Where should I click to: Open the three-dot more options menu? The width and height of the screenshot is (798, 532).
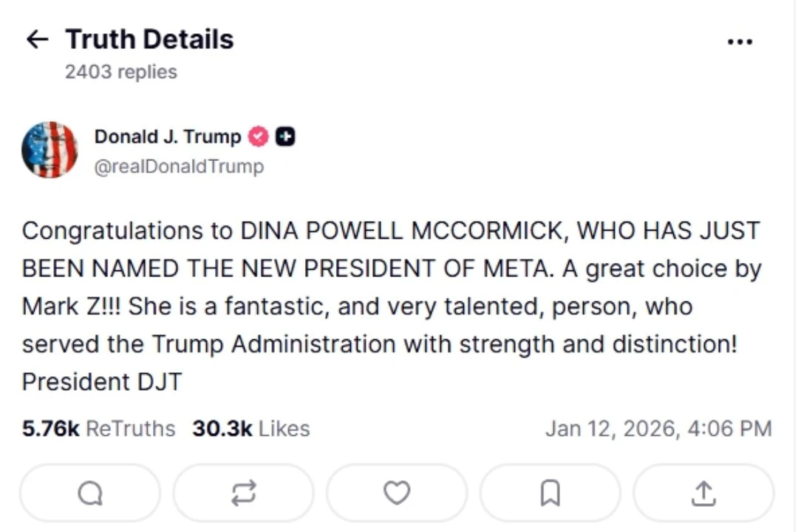point(740,42)
